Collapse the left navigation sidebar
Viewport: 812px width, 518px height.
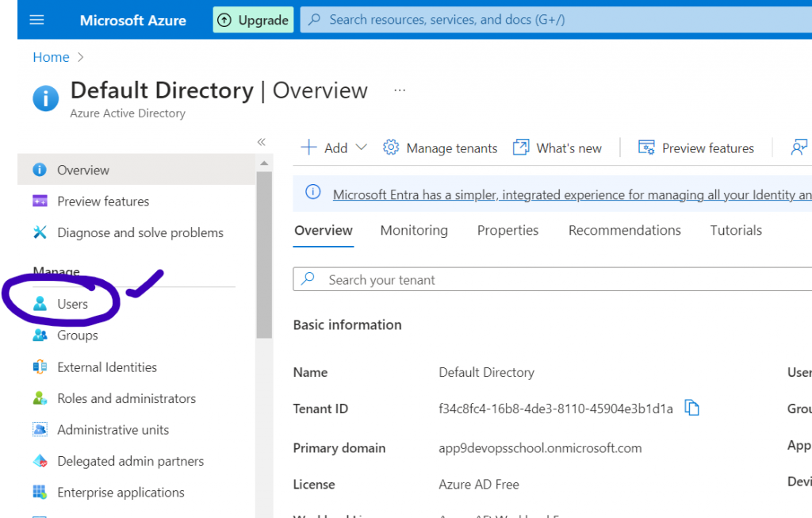261,142
